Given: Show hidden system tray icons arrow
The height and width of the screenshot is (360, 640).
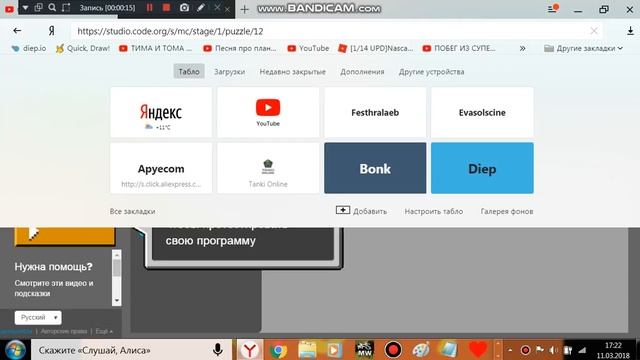Looking at the screenshot, I should pyautogui.click(x=510, y=350).
